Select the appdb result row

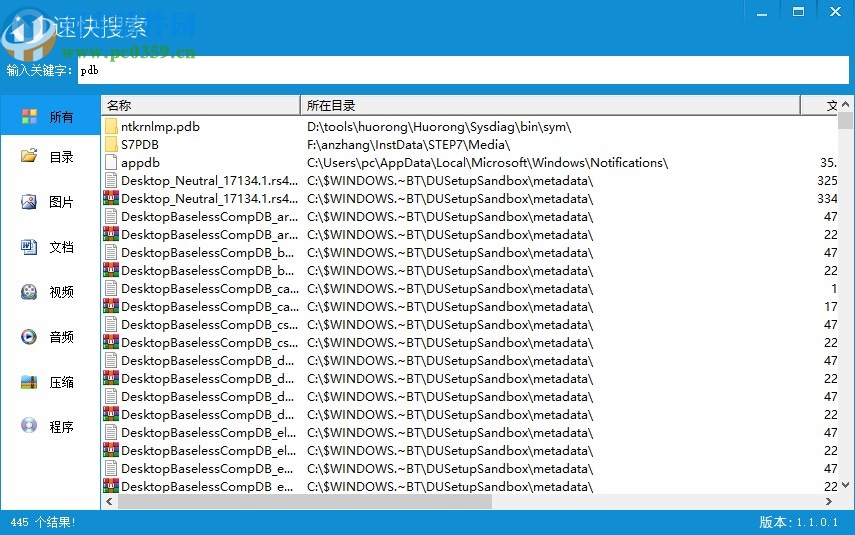[469, 163]
